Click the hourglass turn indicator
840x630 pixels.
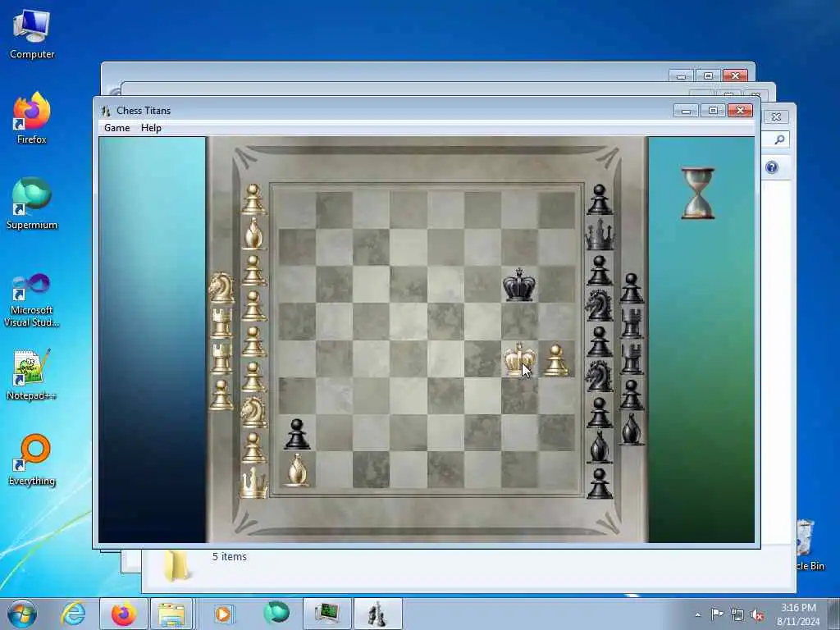pos(697,194)
